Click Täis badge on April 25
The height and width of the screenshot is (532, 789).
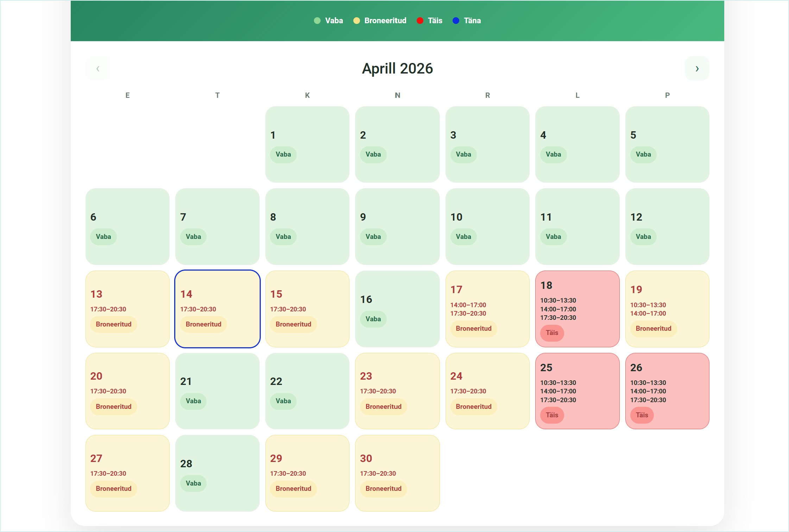551,415
